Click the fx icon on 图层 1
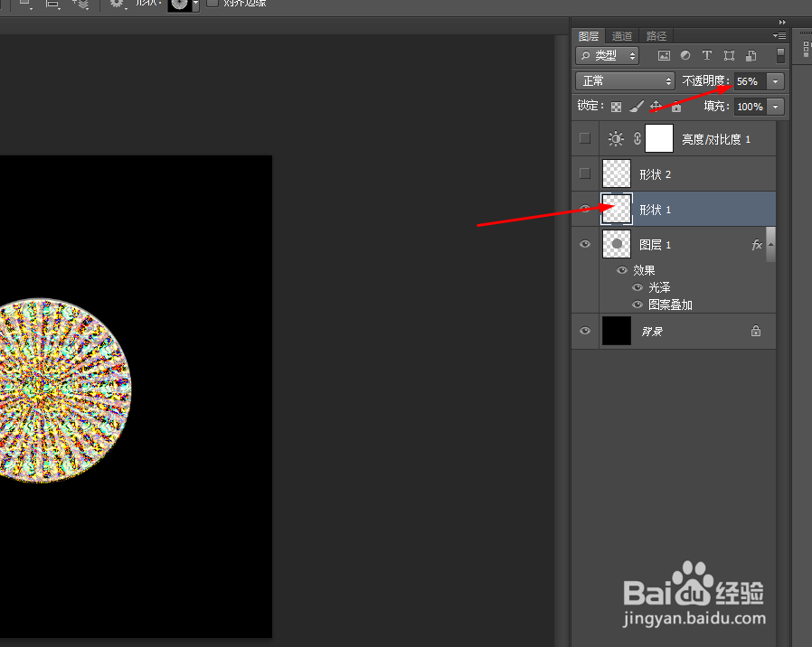The height and width of the screenshot is (647, 812). tap(757, 244)
